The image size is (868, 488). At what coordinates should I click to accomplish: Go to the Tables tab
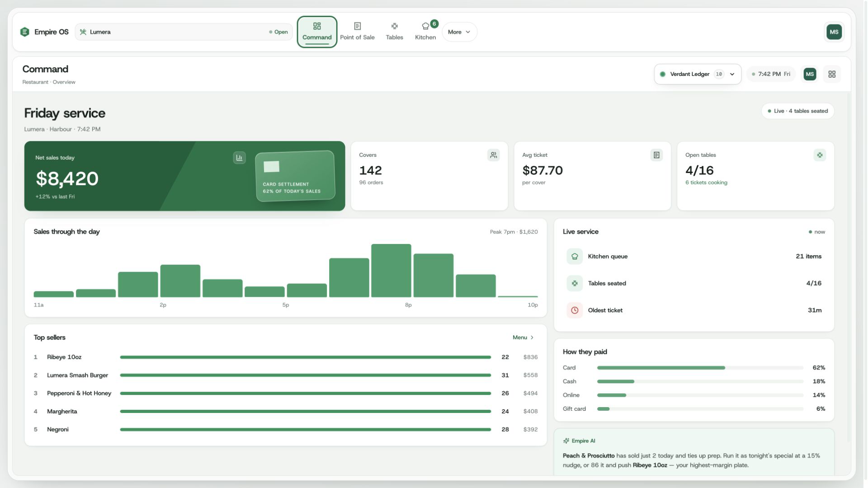394,32
